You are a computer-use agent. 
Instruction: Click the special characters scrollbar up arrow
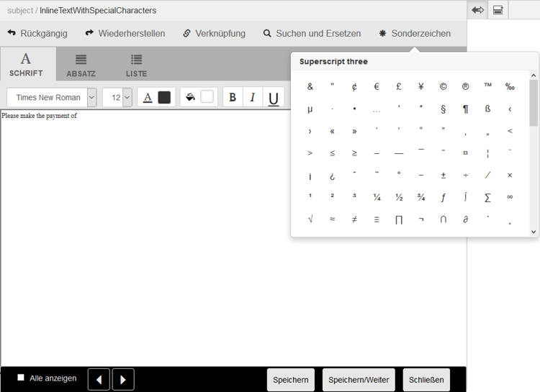pos(534,75)
